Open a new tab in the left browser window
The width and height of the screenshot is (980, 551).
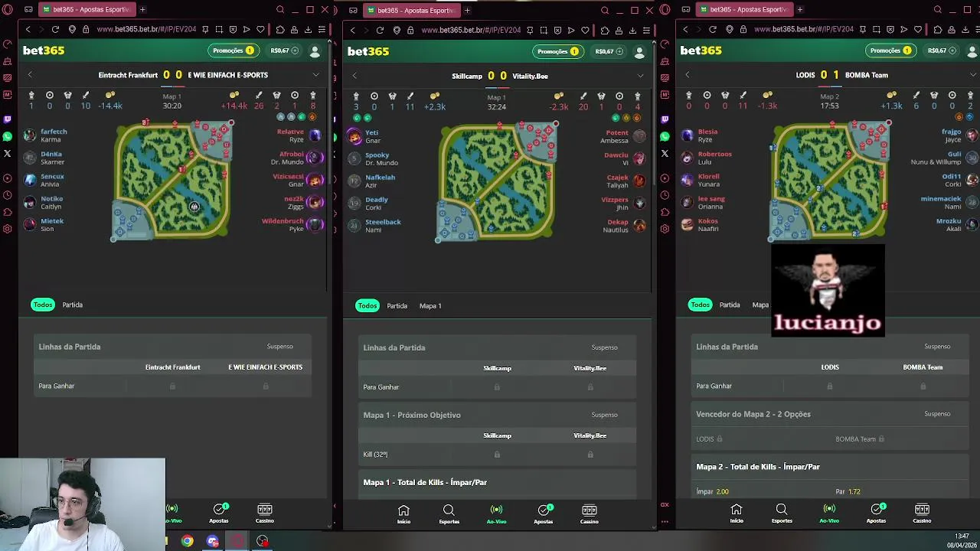click(x=142, y=9)
